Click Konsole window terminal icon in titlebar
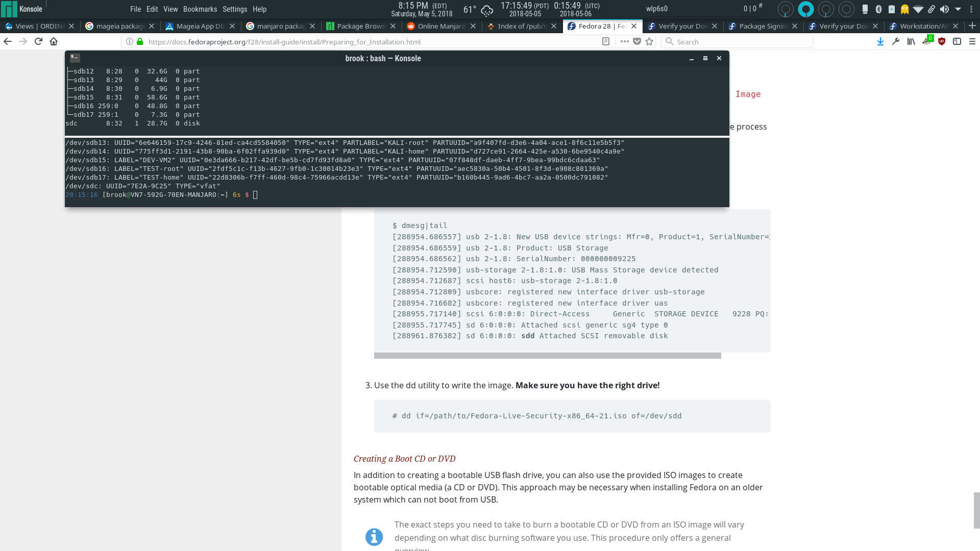This screenshot has width=980, height=551. (x=75, y=58)
